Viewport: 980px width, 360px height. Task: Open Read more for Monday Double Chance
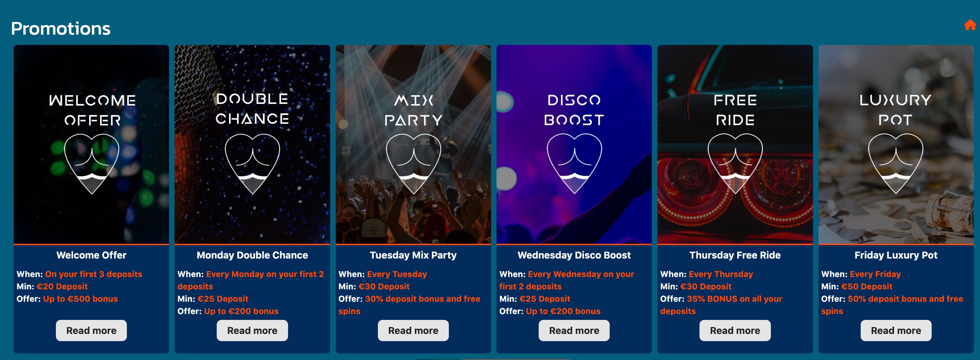[x=252, y=330]
